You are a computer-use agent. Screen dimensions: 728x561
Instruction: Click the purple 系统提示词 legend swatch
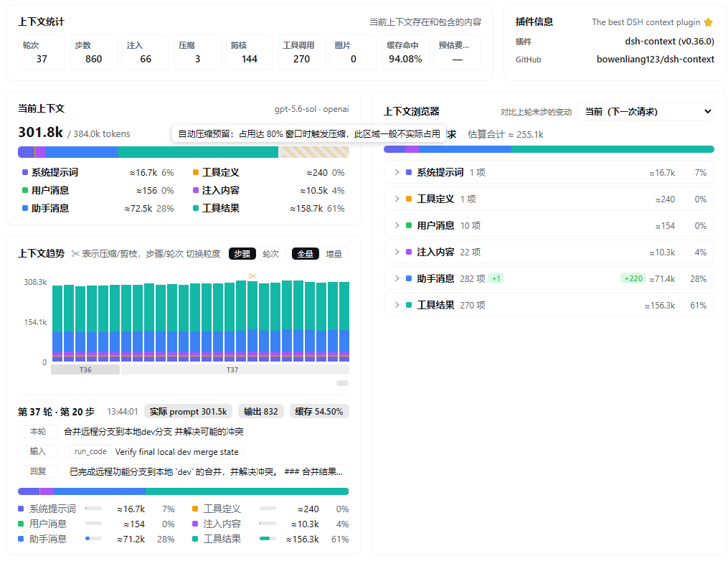tap(25, 172)
